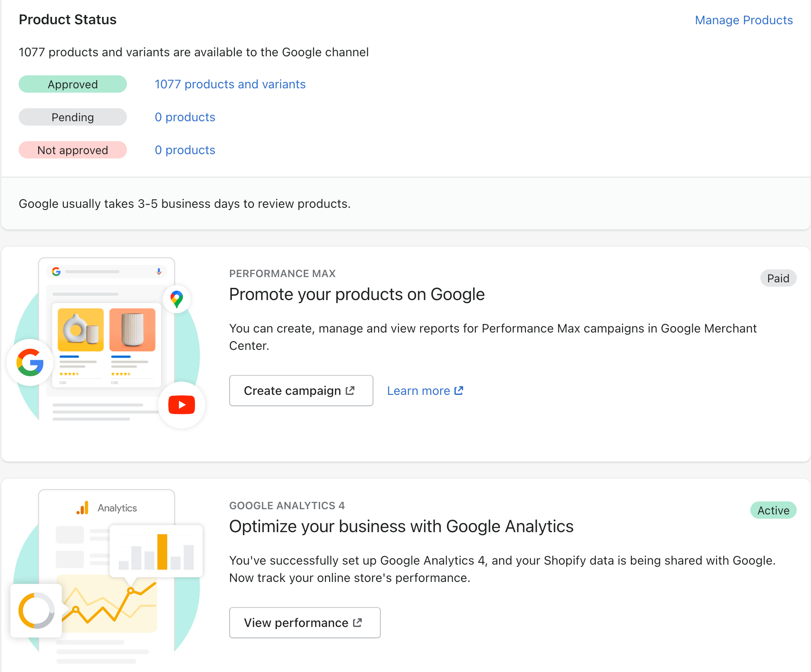Open the Performance Max Learn more link
This screenshot has width=811, height=672.
point(425,391)
